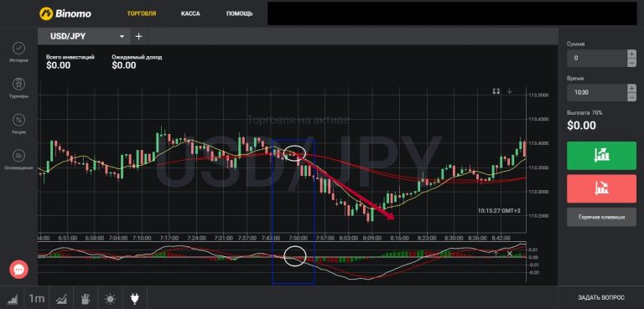Screen dimensions: 644x309
Task: Toggle the light theme sun icon
Action: tap(110, 299)
